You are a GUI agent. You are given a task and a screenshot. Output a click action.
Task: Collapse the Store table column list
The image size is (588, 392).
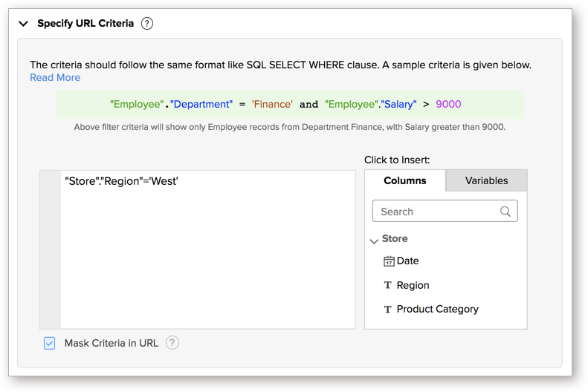tap(374, 241)
